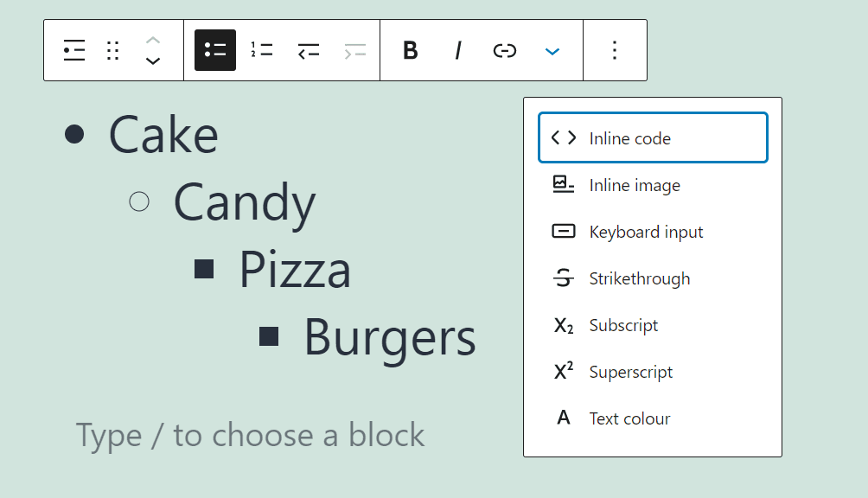
Task: Open the block options three-dot menu
Action: [615, 50]
